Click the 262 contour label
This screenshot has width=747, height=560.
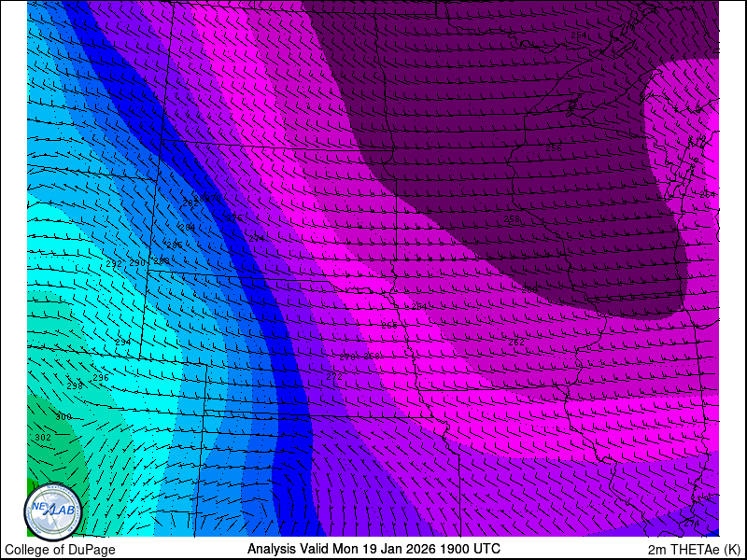[x=516, y=343]
